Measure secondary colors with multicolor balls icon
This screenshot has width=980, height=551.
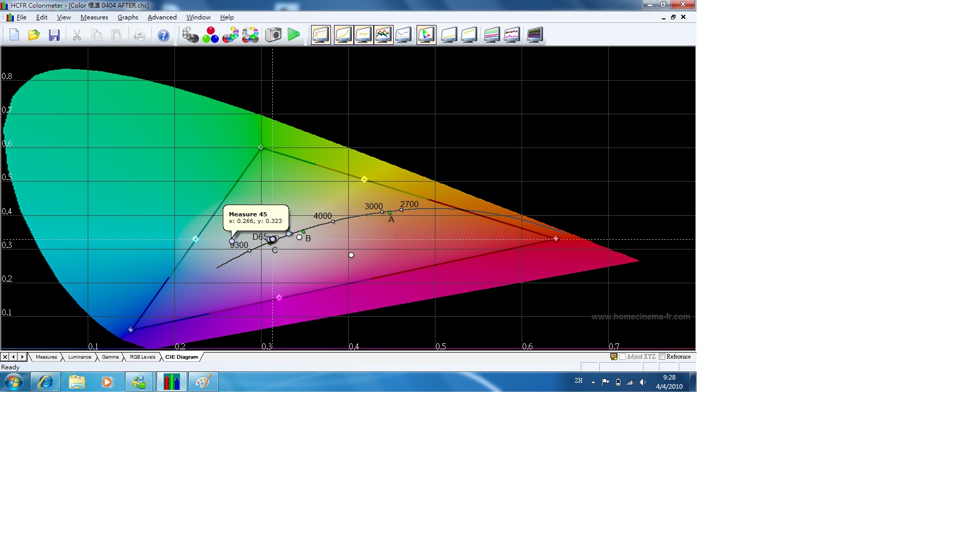(x=230, y=35)
